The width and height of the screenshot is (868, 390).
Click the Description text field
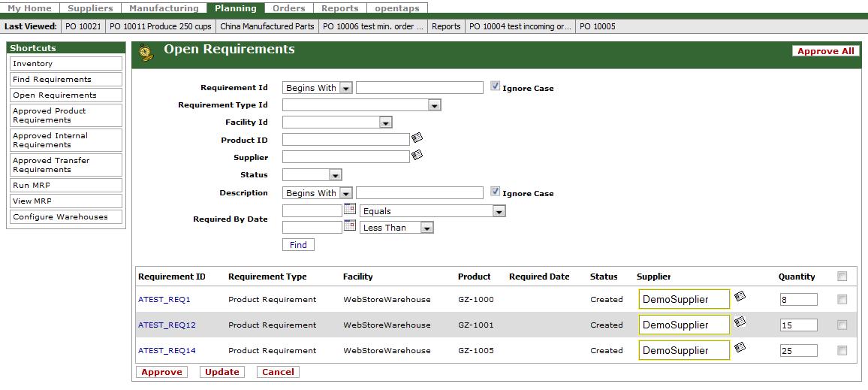[420, 193]
